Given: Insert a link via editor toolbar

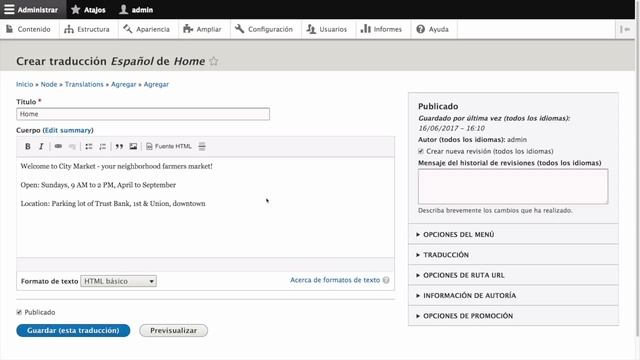Looking at the screenshot, I should pyautogui.click(x=58, y=147).
